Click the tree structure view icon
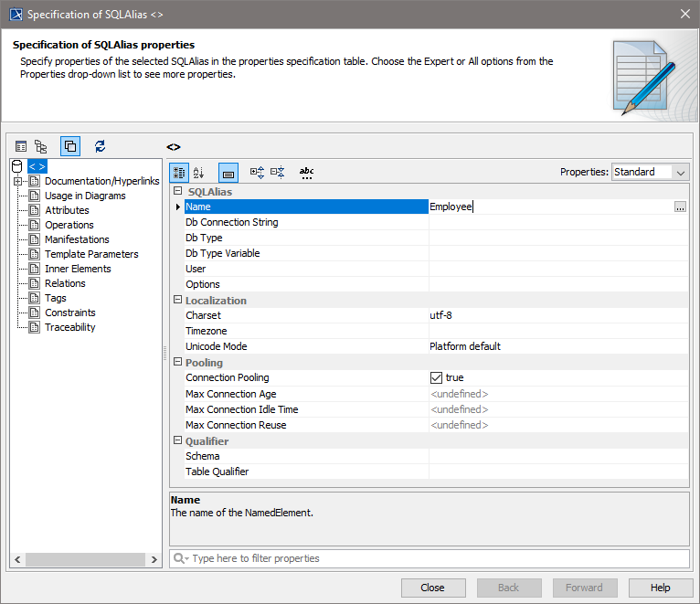 [41, 146]
